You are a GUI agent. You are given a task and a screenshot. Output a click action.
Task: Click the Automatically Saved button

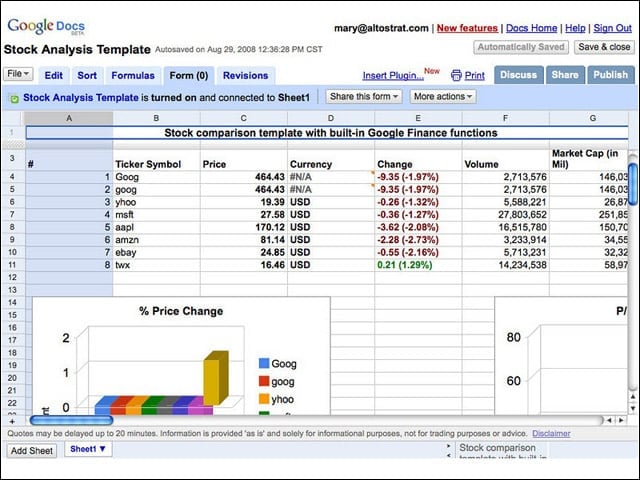point(521,47)
